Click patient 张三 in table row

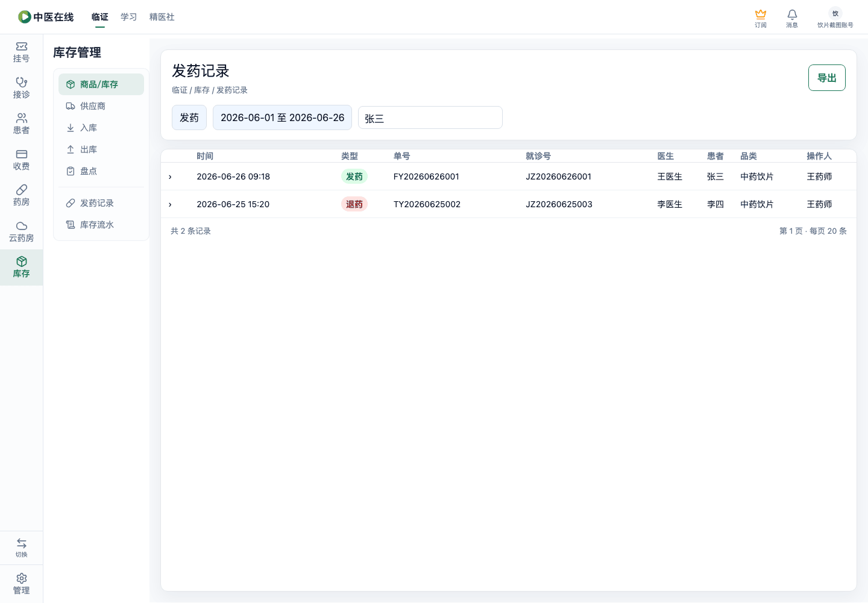[715, 177]
